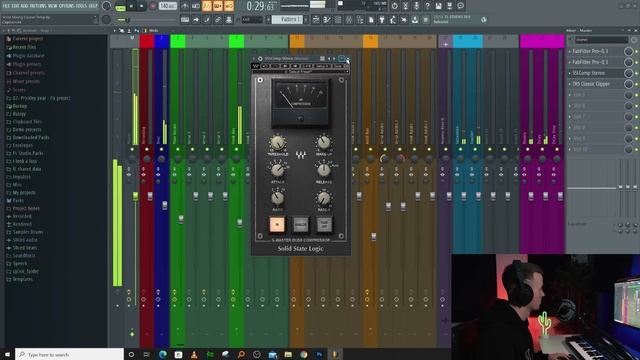Click the save project disk icon
This screenshot has width=640, height=360.
pos(438,6)
